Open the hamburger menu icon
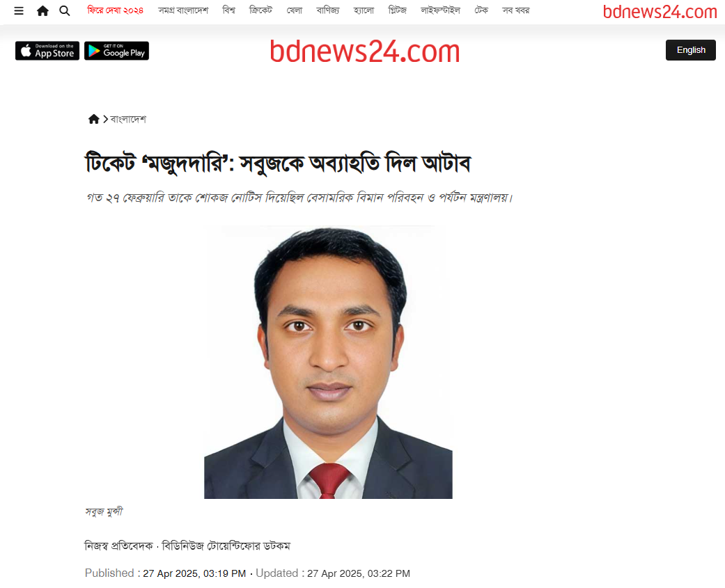The width and height of the screenshot is (725, 588). (x=19, y=10)
